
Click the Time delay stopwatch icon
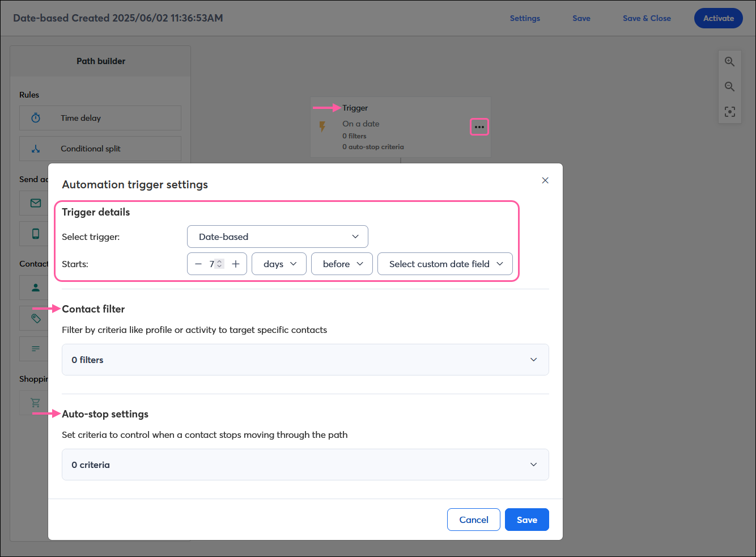pos(36,118)
